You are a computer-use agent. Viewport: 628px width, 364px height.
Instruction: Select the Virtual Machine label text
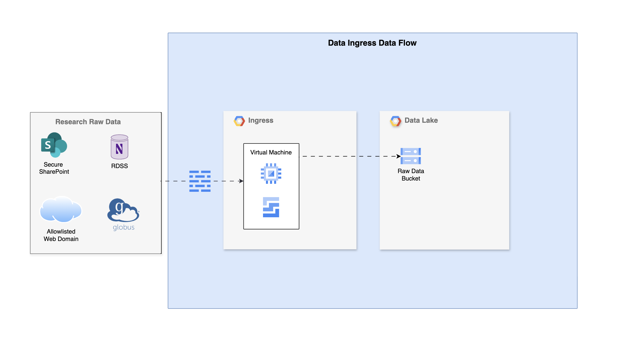pos(271,152)
